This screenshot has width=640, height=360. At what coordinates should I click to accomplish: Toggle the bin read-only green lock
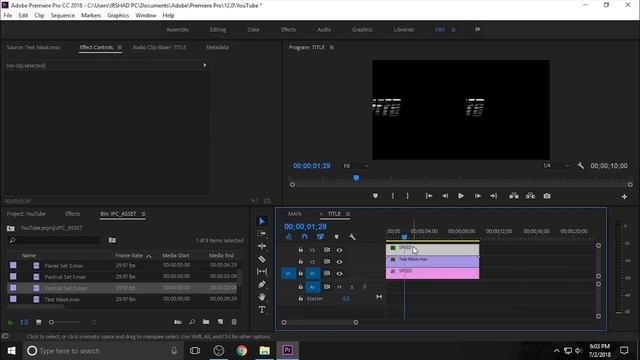tap(11, 322)
